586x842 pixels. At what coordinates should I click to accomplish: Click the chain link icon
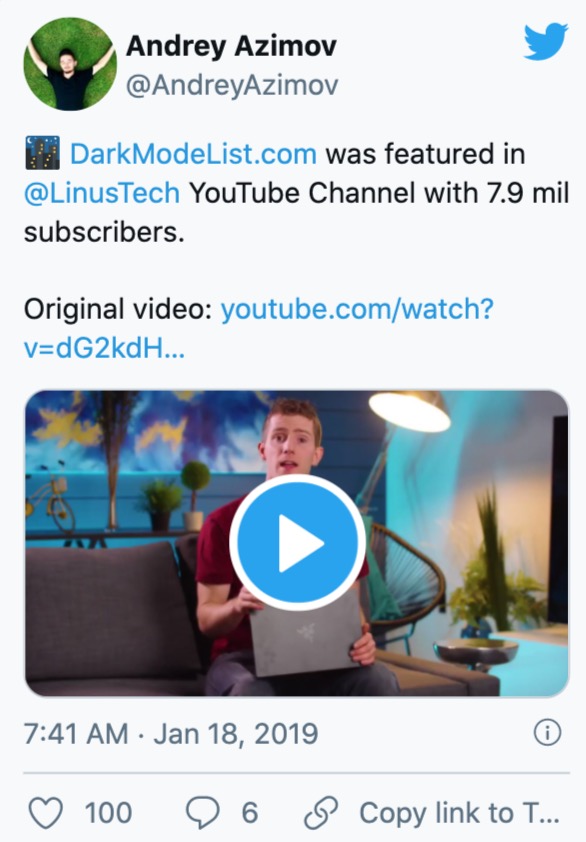pyautogui.click(x=321, y=812)
